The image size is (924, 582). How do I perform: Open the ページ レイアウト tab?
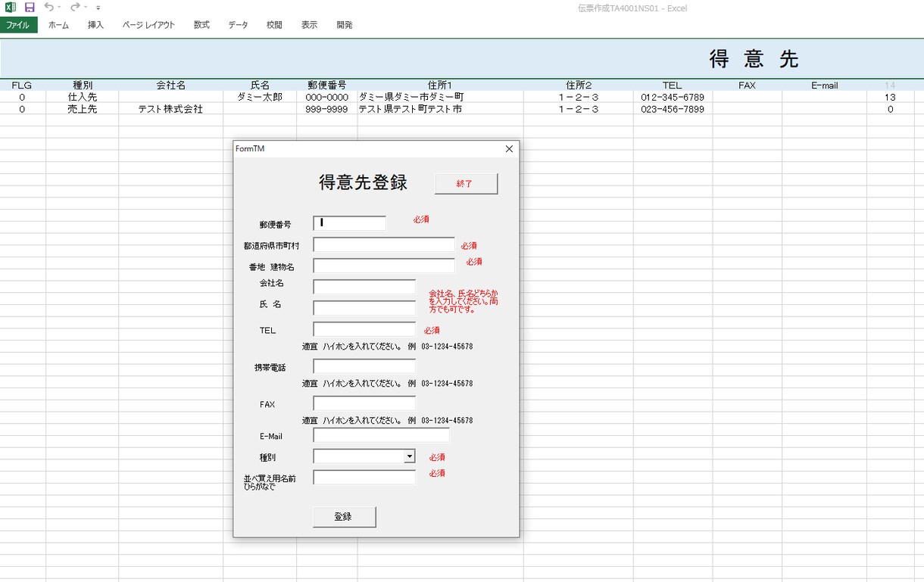click(x=148, y=25)
